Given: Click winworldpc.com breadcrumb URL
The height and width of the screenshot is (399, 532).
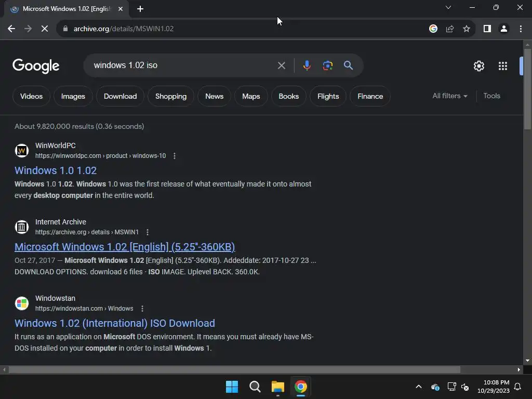Looking at the screenshot, I should pos(100,156).
